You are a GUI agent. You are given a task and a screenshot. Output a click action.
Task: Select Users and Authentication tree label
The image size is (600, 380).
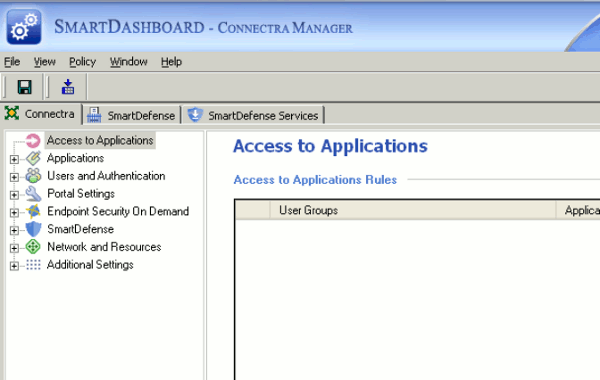pos(106,176)
